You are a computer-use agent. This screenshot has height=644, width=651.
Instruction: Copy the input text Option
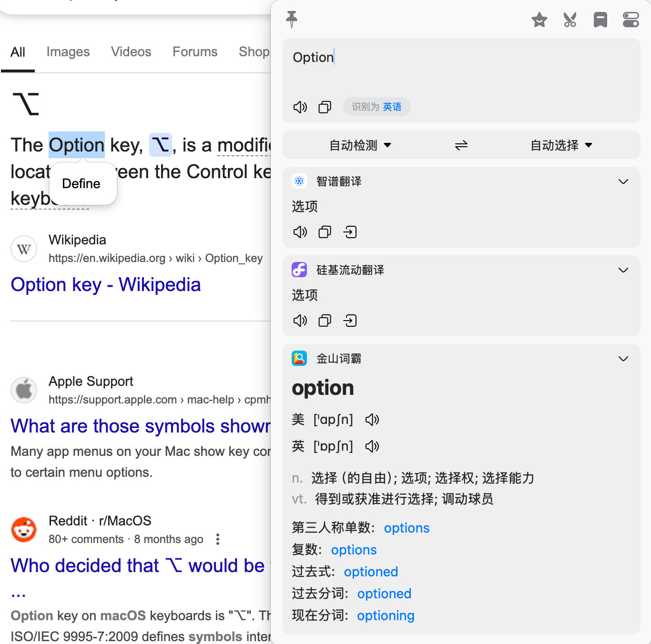pyautogui.click(x=325, y=107)
